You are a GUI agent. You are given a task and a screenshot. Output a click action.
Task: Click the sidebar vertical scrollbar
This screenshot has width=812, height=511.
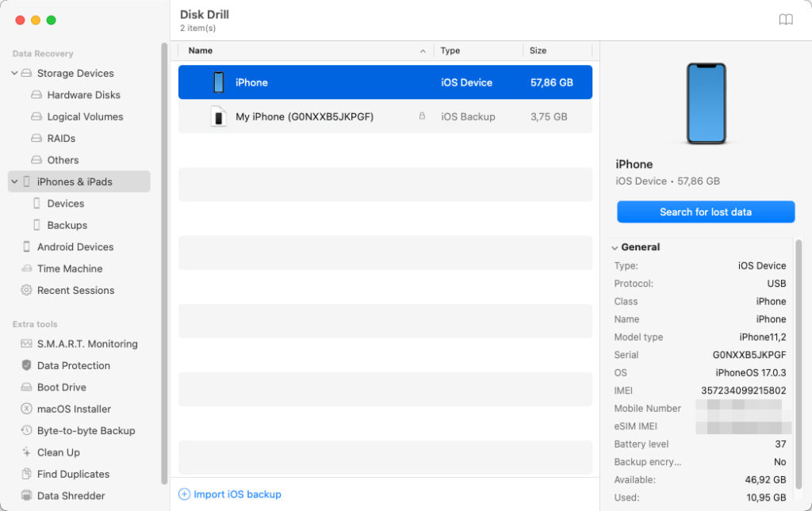(164, 263)
